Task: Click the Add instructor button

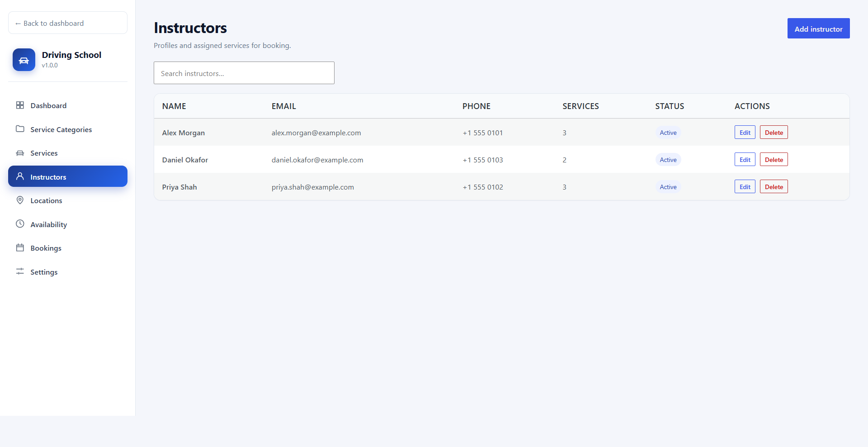Action: (818, 29)
